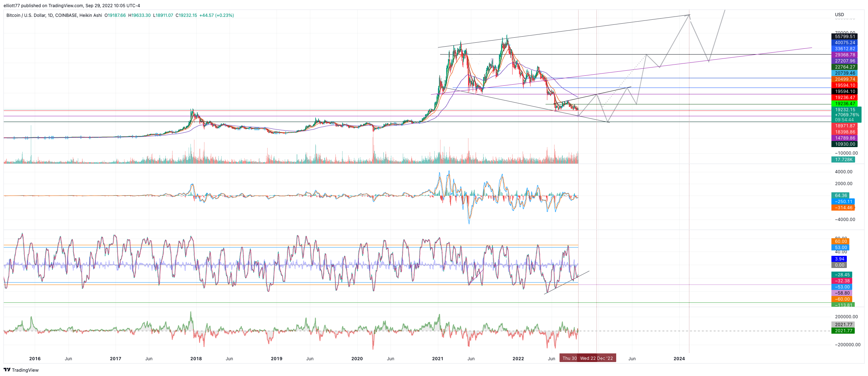Click the 20499.74 orange price label

844,79
